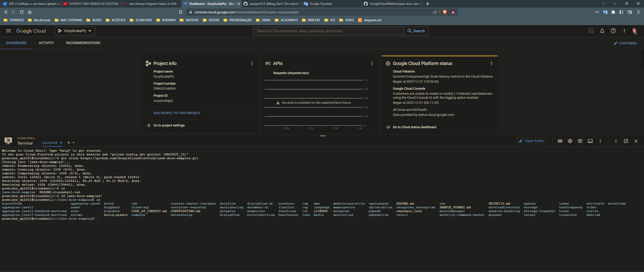The width and height of the screenshot is (644, 272).
Task: Expand the Cloud Shell panel to full screen
Action: pos(616,141)
